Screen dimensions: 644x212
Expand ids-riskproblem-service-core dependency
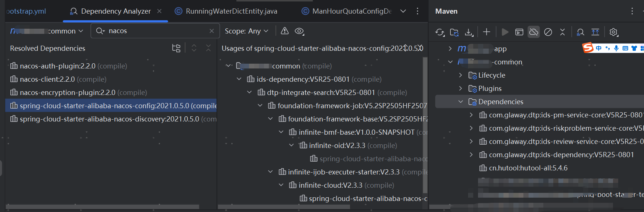point(471,128)
